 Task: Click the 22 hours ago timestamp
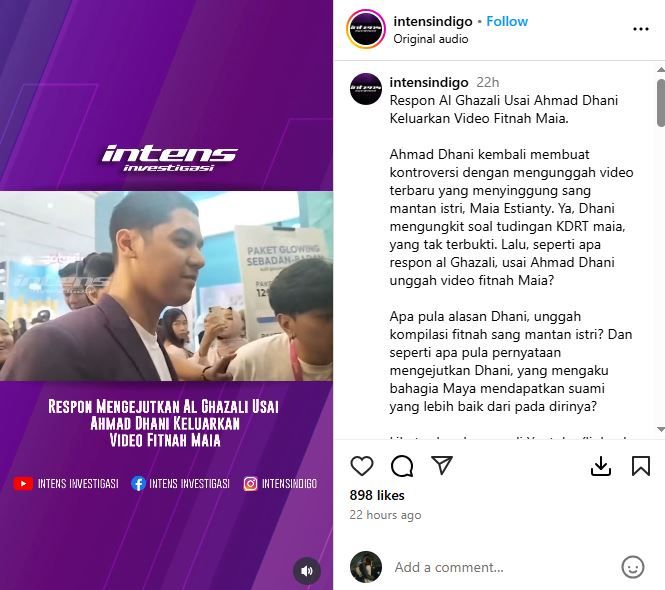(x=385, y=515)
